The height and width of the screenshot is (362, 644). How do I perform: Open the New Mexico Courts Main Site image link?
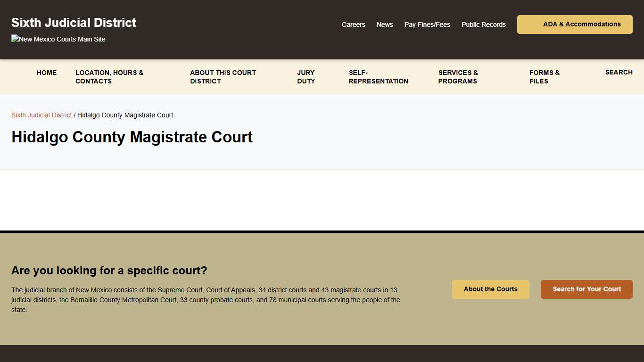pos(58,39)
